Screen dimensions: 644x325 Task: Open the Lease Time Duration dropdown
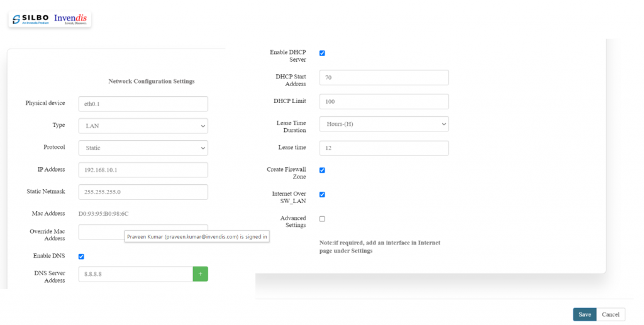[384, 124]
